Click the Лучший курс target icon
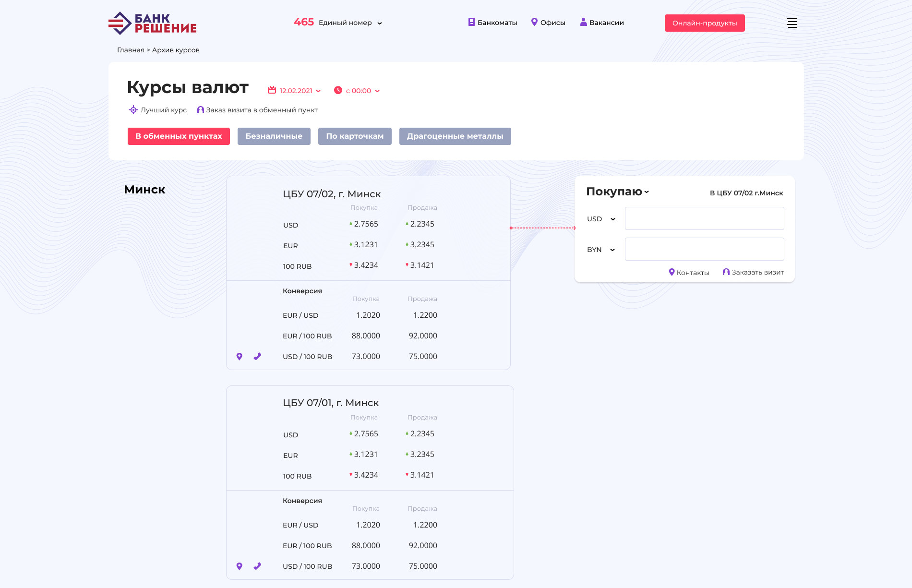This screenshot has width=912, height=588. (133, 110)
